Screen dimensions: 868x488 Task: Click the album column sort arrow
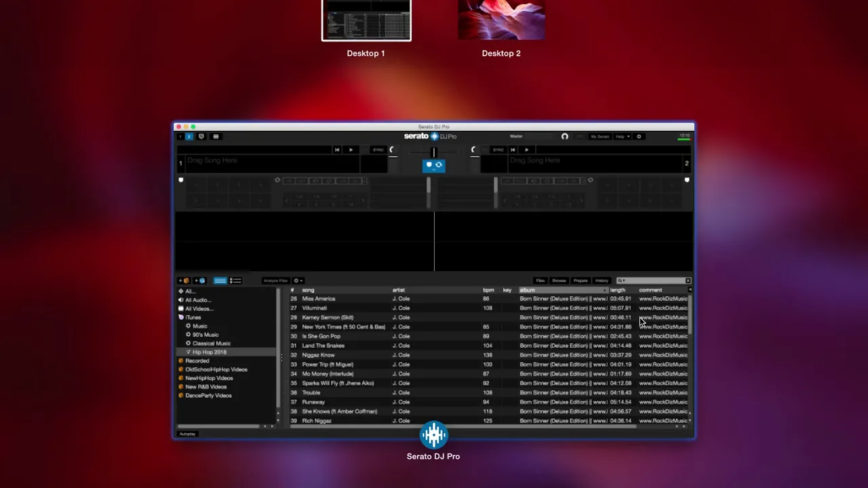[x=604, y=290]
